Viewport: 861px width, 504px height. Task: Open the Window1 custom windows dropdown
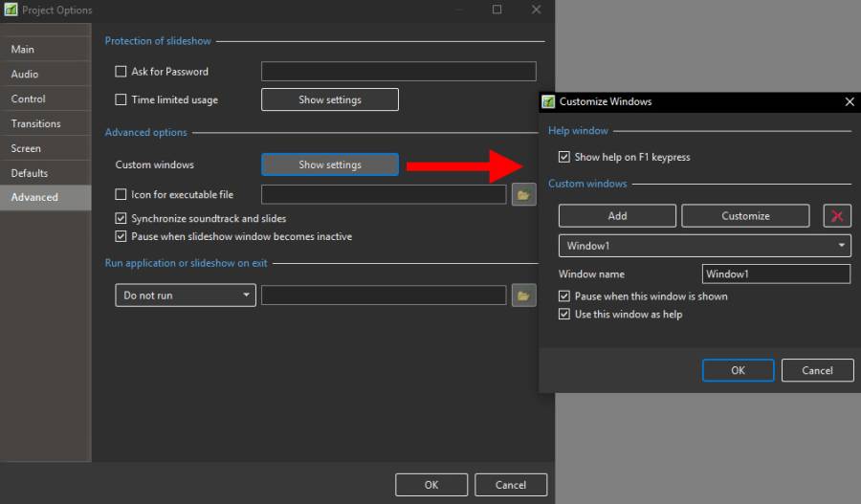[x=704, y=246]
